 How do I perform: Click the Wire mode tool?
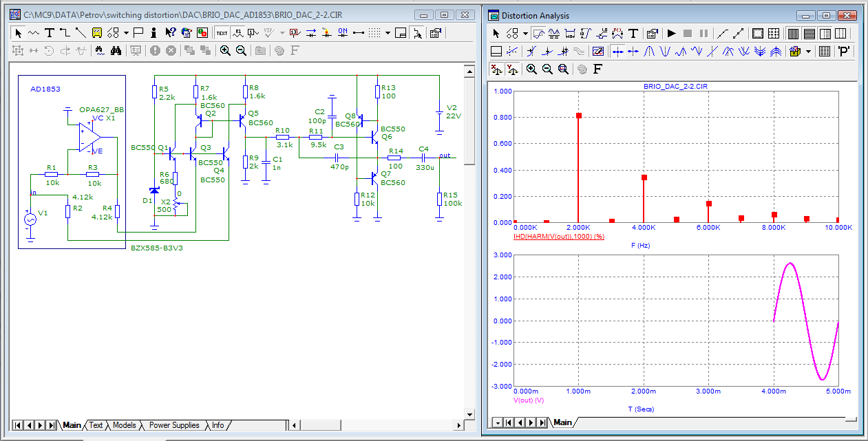pyautogui.click(x=65, y=32)
